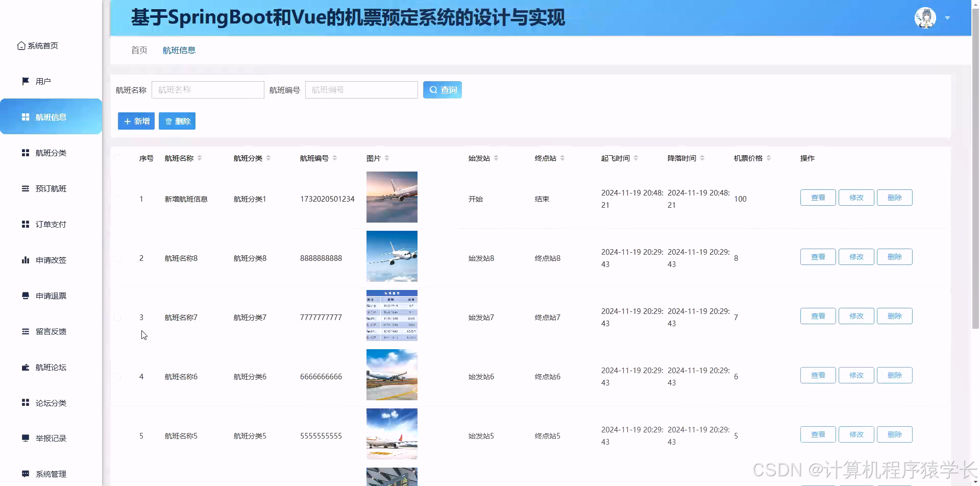Click the 新增 button to add flight
This screenshot has height=486, width=980.
tap(136, 121)
